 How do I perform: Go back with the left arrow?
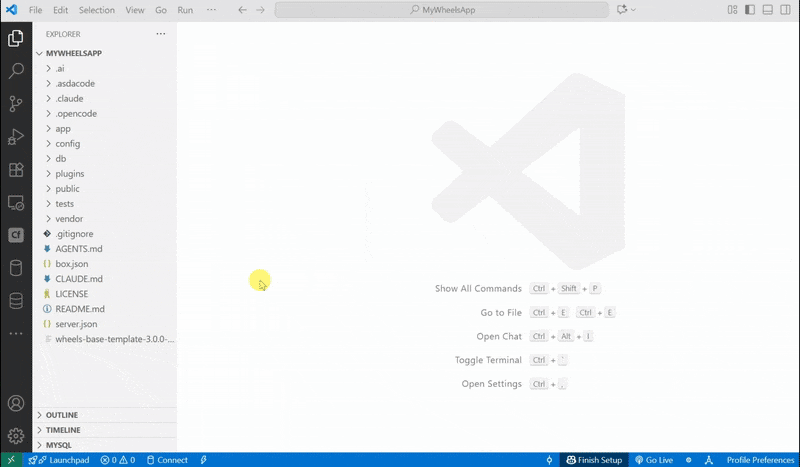(242, 10)
